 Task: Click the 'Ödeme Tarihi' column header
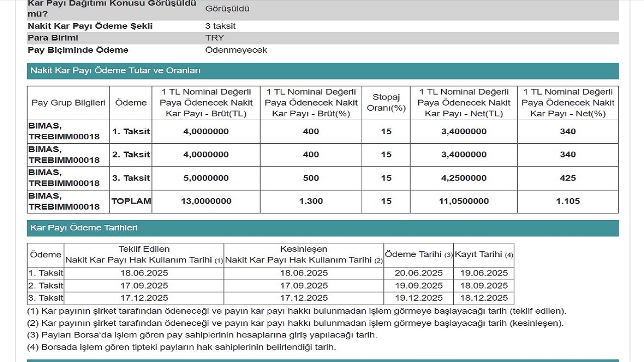click(x=418, y=255)
